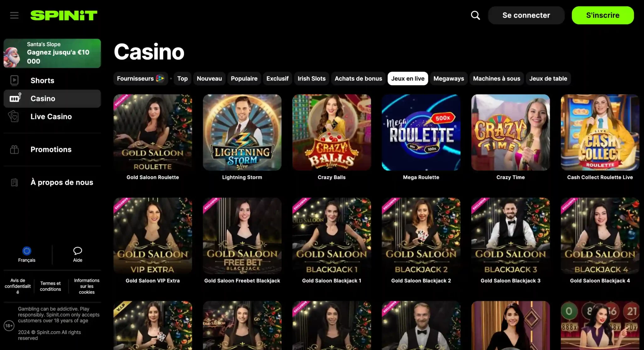Switch to the Megaways tab

pyautogui.click(x=448, y=79)
